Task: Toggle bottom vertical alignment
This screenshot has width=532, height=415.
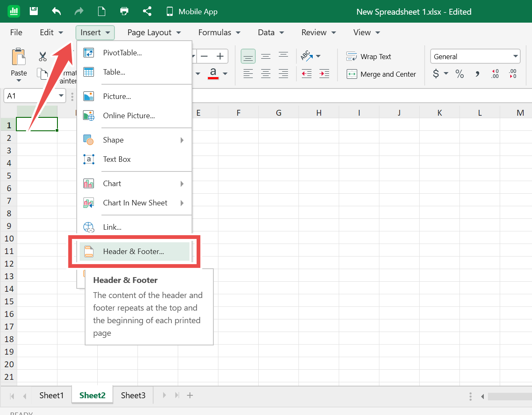Action: [x=248, y=56]
